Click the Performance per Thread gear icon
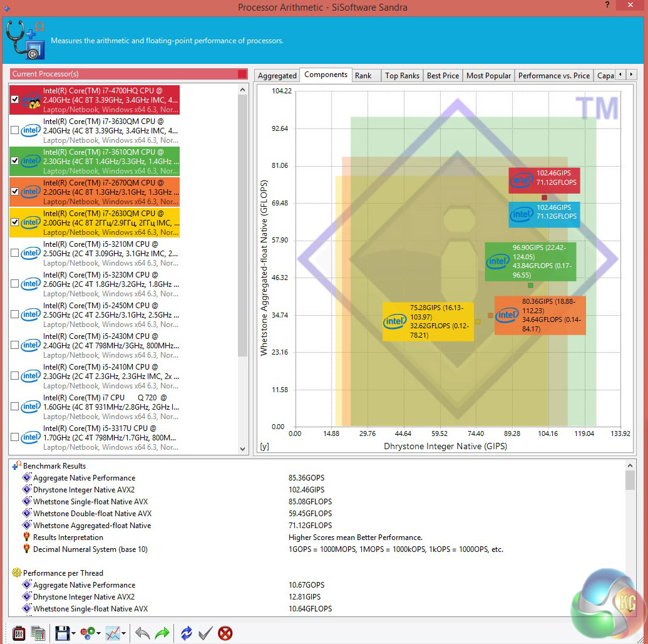648x644 pixels. [16, 573]
